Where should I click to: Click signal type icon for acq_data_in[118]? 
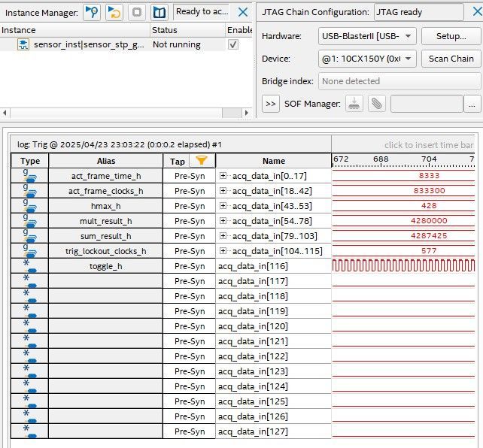[29, 296]
